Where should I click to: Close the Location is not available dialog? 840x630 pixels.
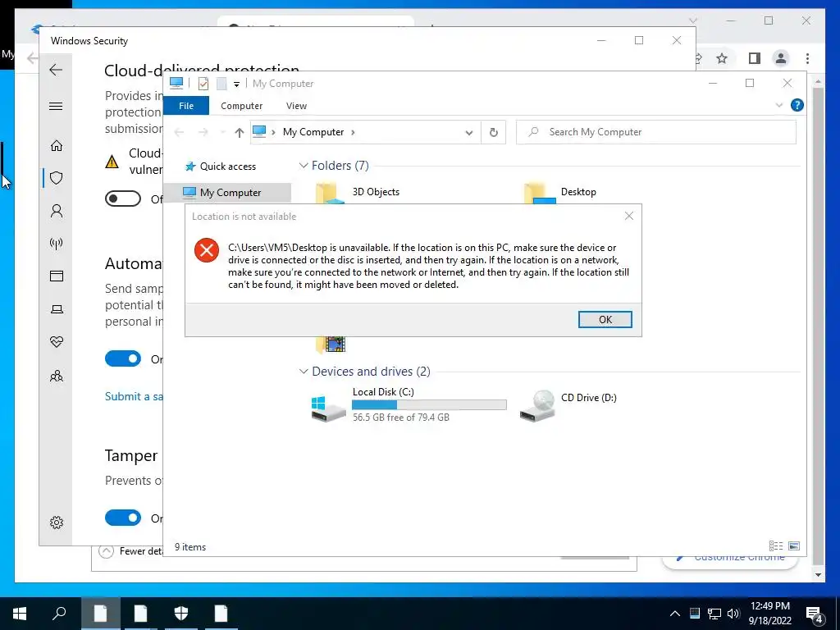click(x=629, y=216)
